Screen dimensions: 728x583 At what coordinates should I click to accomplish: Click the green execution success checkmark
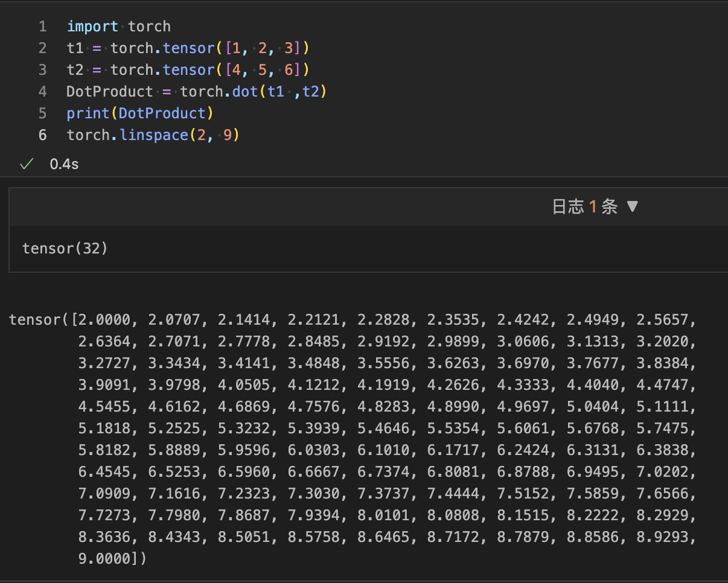(26, 164)
